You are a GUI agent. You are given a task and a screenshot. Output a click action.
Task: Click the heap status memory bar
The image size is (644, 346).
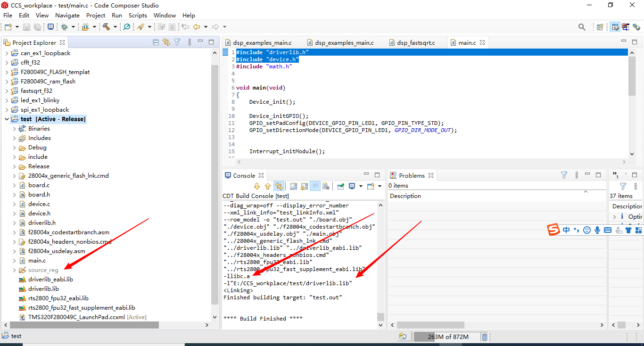[x=446, y=337]
